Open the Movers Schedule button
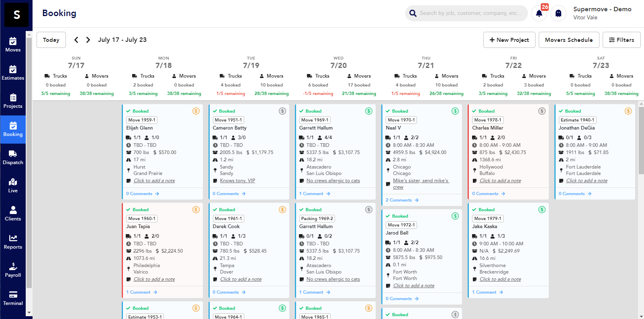 [568, 40]
